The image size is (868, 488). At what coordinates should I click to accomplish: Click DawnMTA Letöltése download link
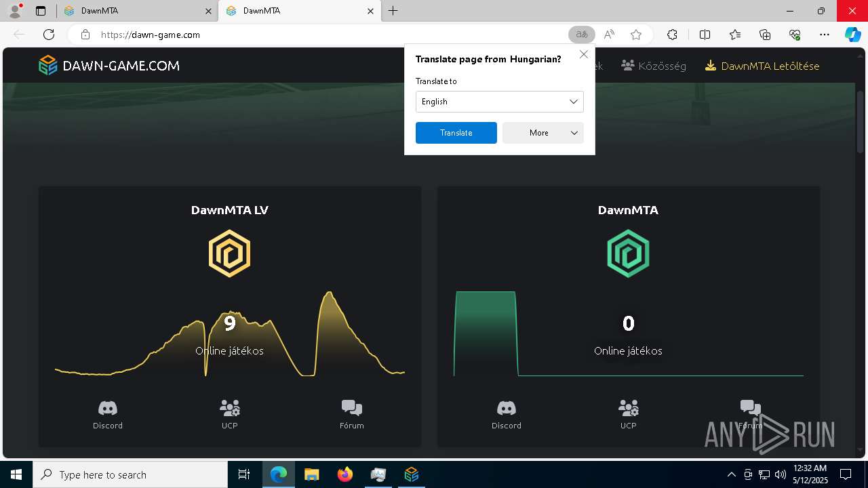point(762,66)
